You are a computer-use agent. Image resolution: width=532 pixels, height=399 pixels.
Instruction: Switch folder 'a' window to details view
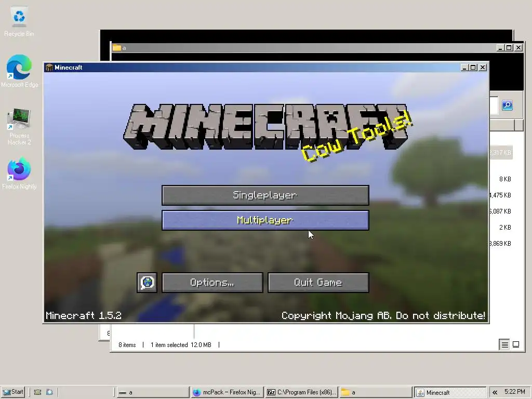point(504,345)
